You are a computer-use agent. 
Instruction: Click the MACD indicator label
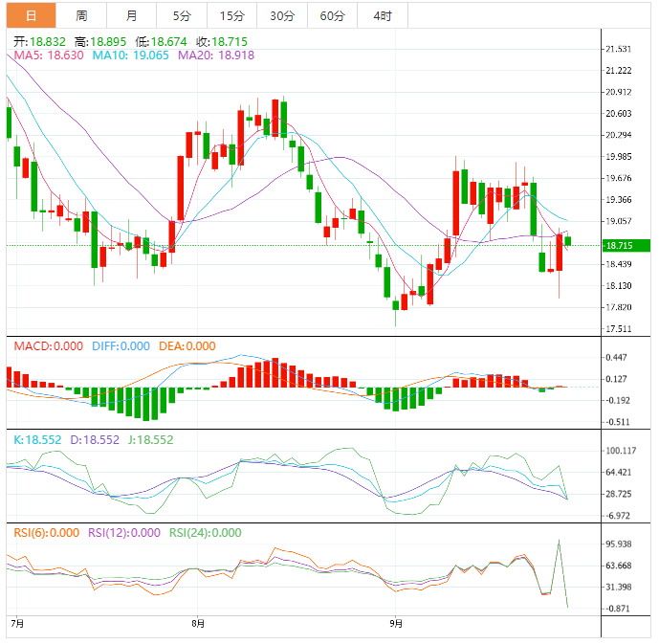(x=48, y=346)
